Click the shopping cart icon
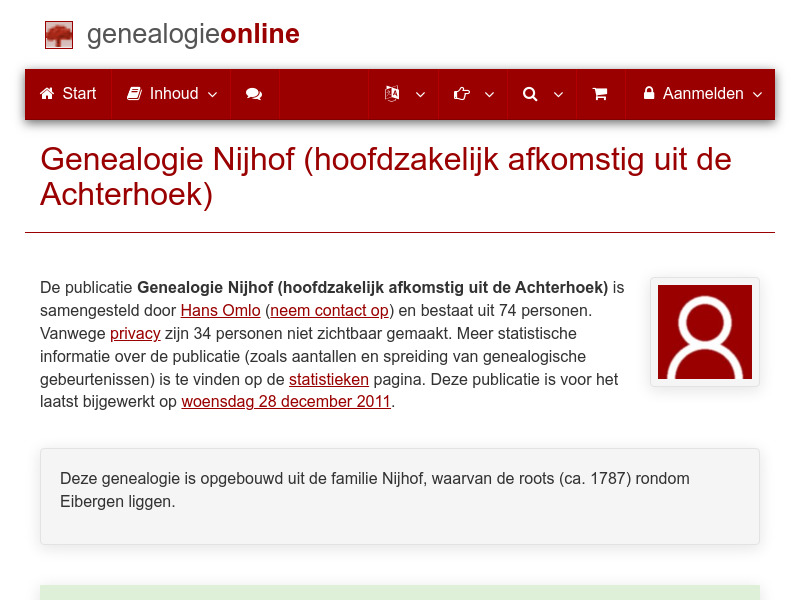Image resolution: width=800 pixels, height=600 pixels. click(x=600, y=93)
